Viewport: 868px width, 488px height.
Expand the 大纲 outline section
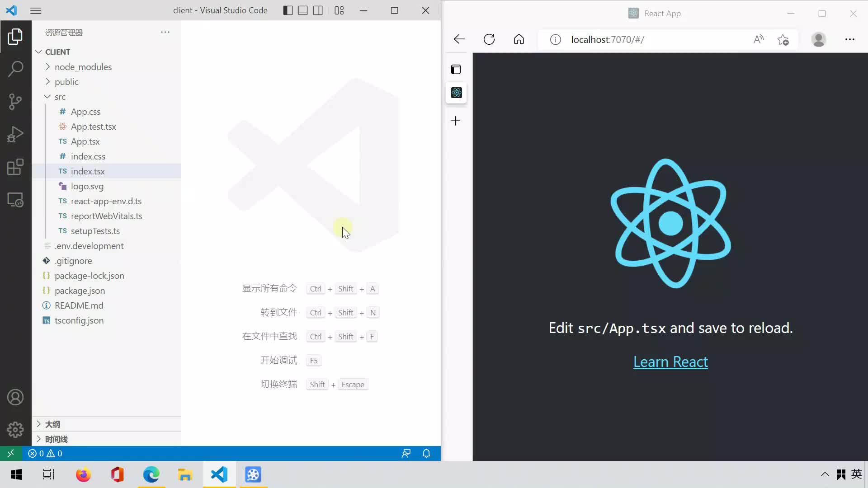[x=106, y=424]
